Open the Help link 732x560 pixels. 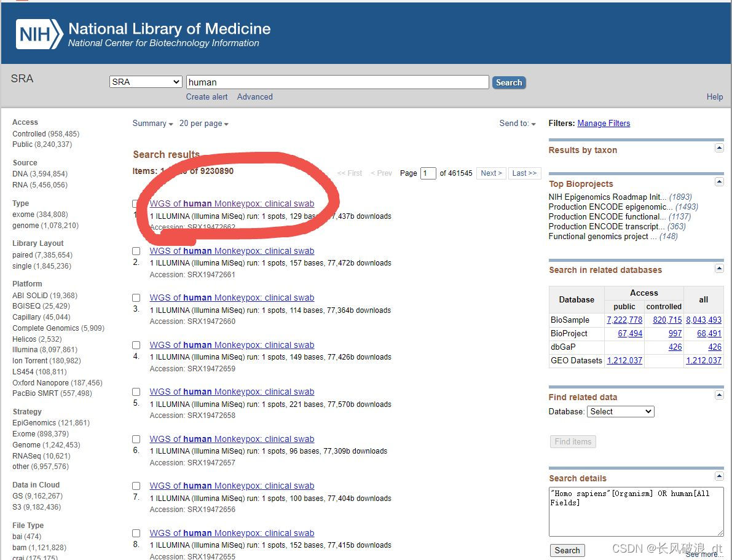[715, 97]
